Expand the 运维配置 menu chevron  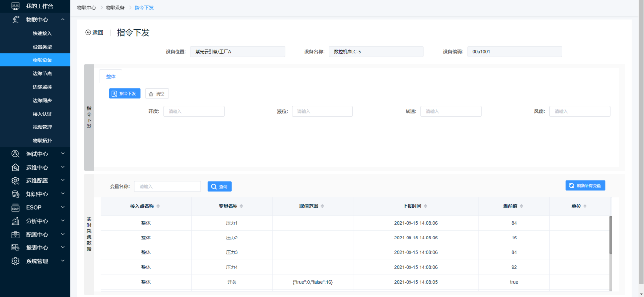tap(63, 180)
